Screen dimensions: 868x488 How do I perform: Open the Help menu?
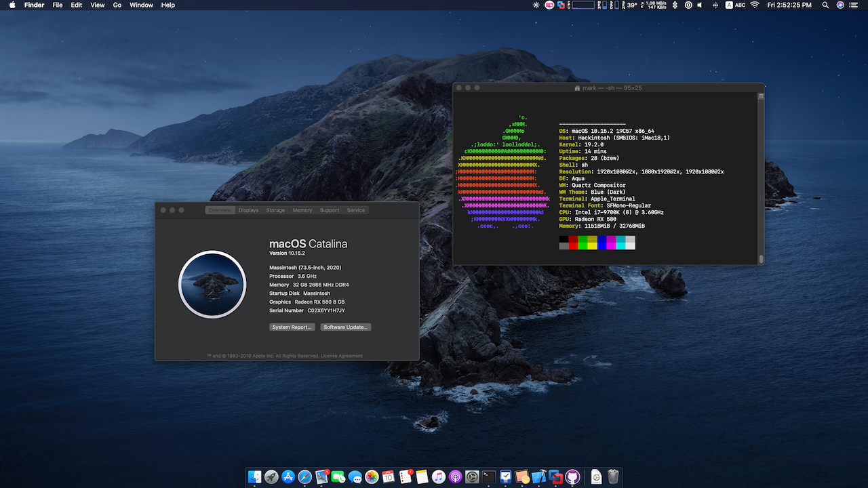167,5
